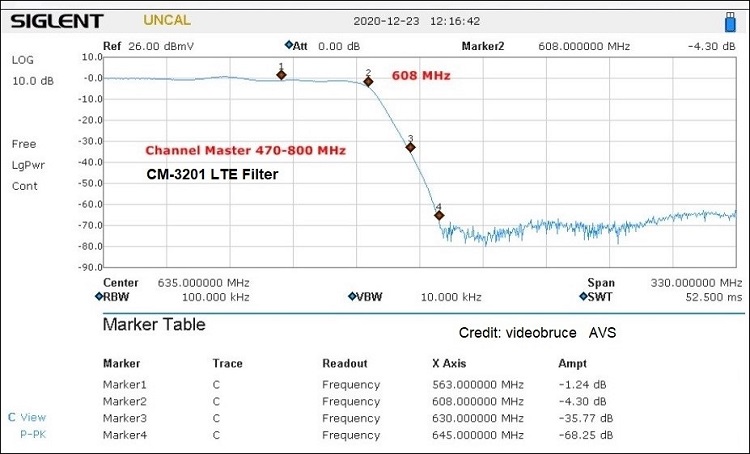Viewport: 750px width, 454px height.
Task: Click the LOG scale label
Action: [22, 60]
